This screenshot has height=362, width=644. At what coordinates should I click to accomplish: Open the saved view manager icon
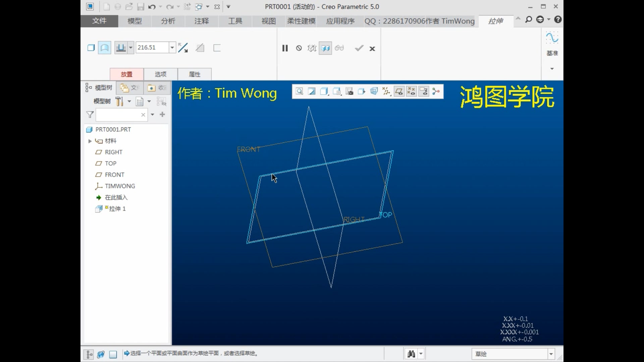(349, 92)
